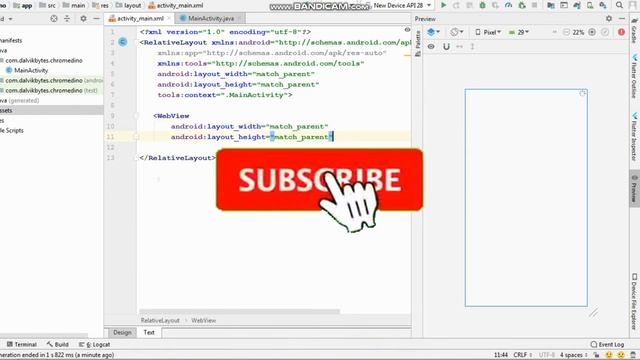Select MainActivity in the project tree

click(27, 70)
